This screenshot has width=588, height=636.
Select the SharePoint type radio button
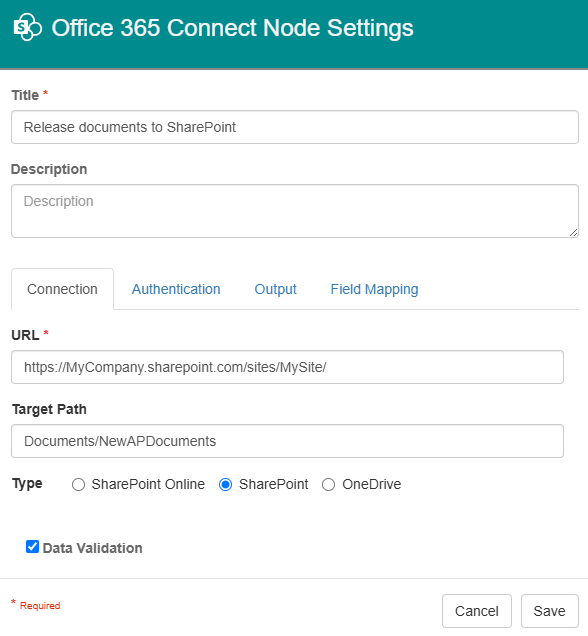pyautogui.click(x=225, y=484)
